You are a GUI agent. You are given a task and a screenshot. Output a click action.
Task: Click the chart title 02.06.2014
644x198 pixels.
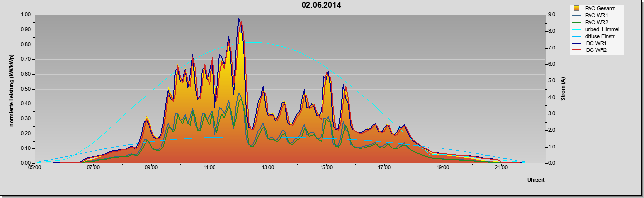(x=321, y=6)
